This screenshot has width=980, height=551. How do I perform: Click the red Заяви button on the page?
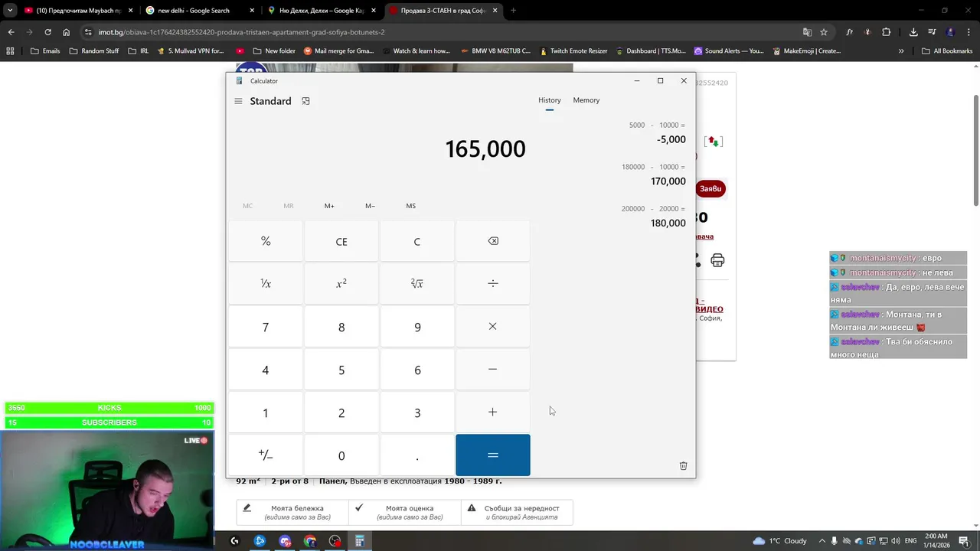point(710,189)
